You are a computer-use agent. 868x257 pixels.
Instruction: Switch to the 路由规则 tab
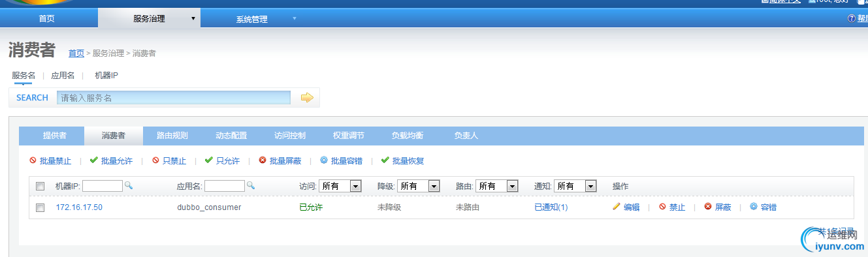[172, 136]
